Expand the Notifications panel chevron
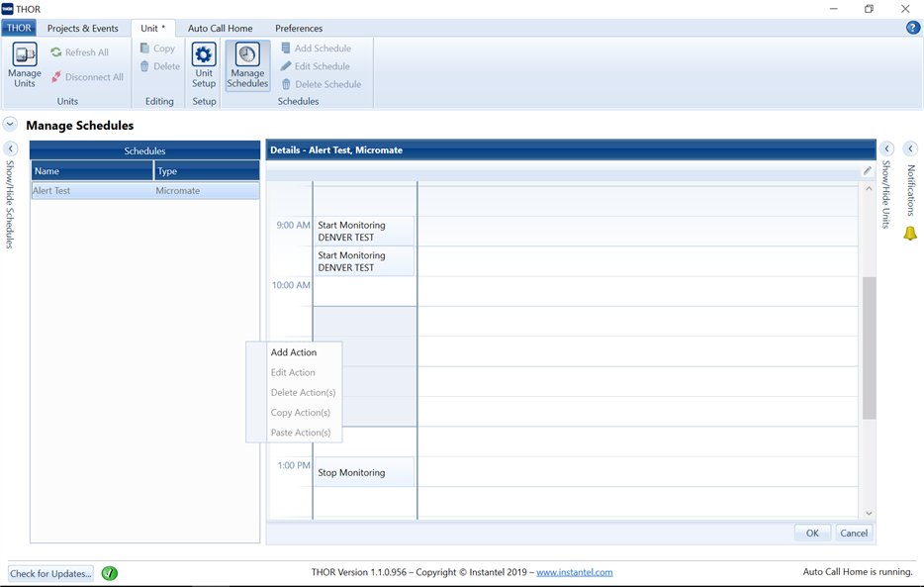This screenshot has width=924, height=587. point(910,149)
